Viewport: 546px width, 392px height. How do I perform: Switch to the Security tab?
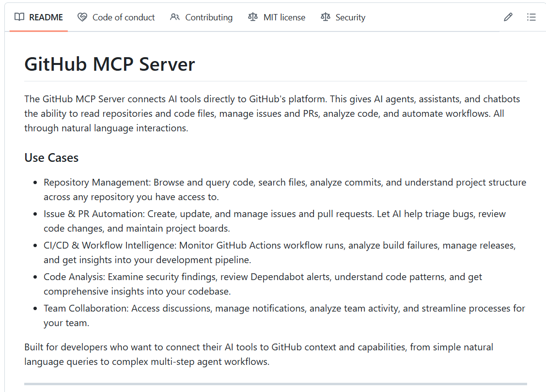tap(343, 17)
